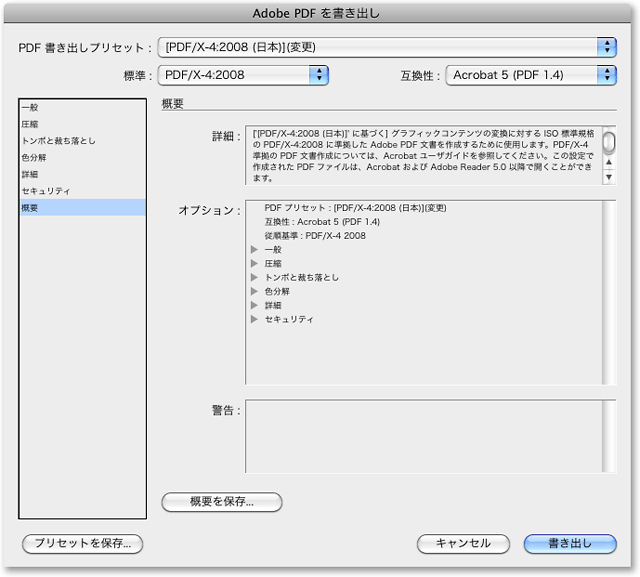Expand トンボと裁ち落とし disclosure triangle

click(x=254, y=278)
